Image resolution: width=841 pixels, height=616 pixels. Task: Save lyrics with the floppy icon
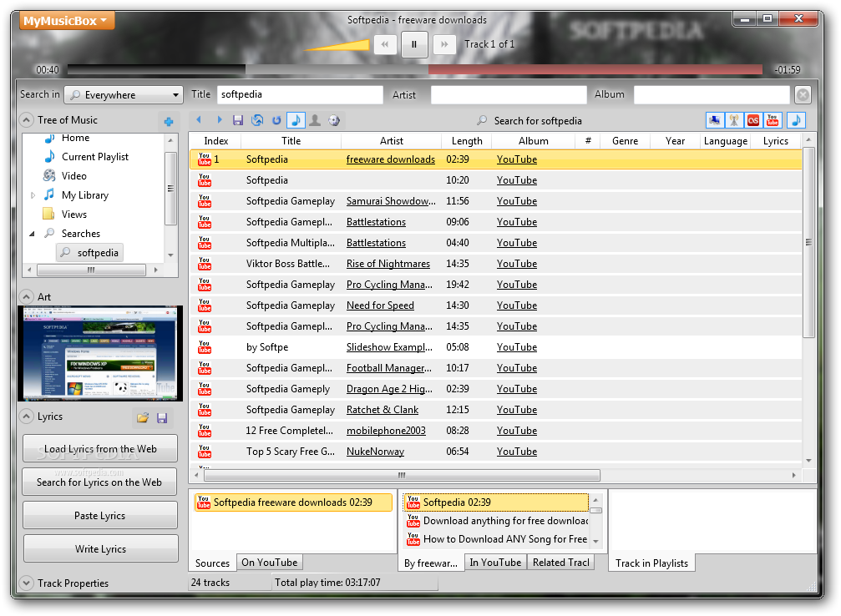pos(162,417)
